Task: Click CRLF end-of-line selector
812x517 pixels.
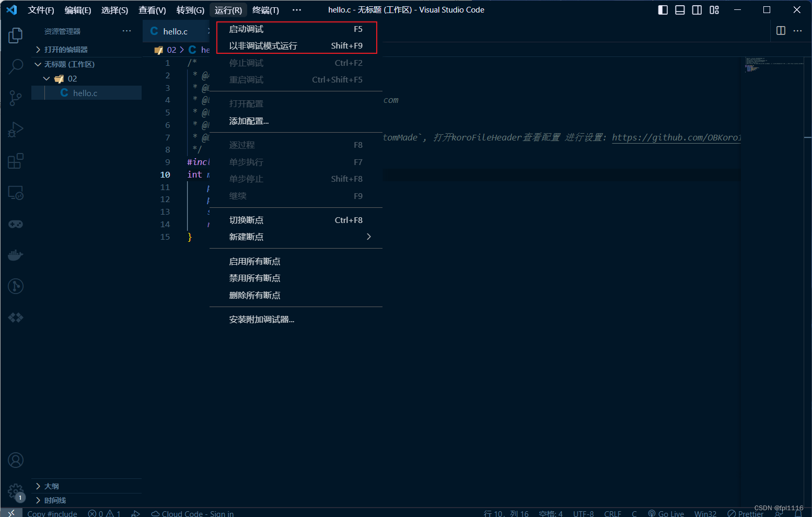Action: [612, 513]
